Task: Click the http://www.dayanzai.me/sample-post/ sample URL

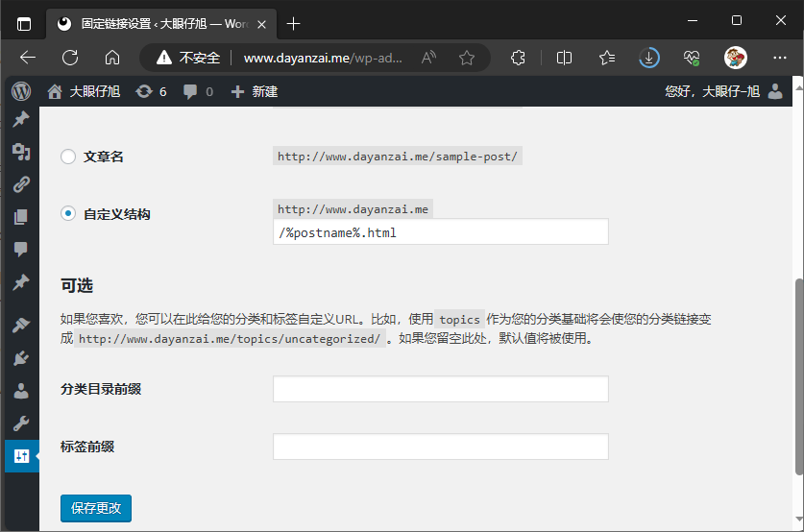Action: [398, 157]
